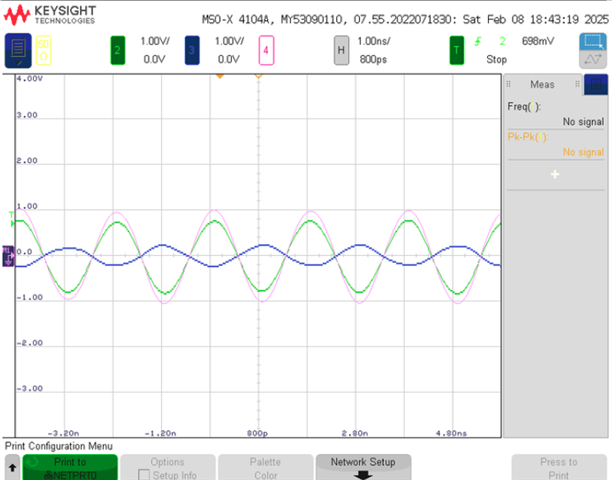The width and height of the screenshot is (612, 480).
Task: Select the solid orange trigger time marker
Action: [220, 76]
